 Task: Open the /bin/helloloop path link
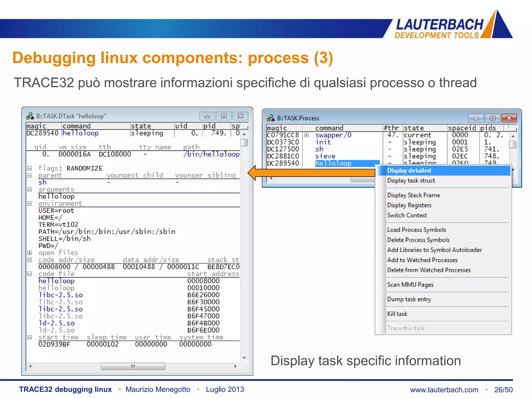click(211, 154)
